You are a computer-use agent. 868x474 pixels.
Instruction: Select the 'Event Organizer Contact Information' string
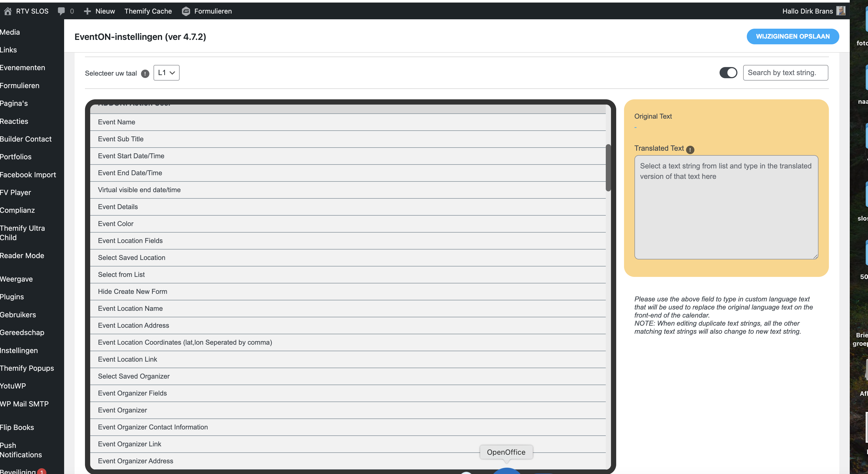click(x=348, y=427)
